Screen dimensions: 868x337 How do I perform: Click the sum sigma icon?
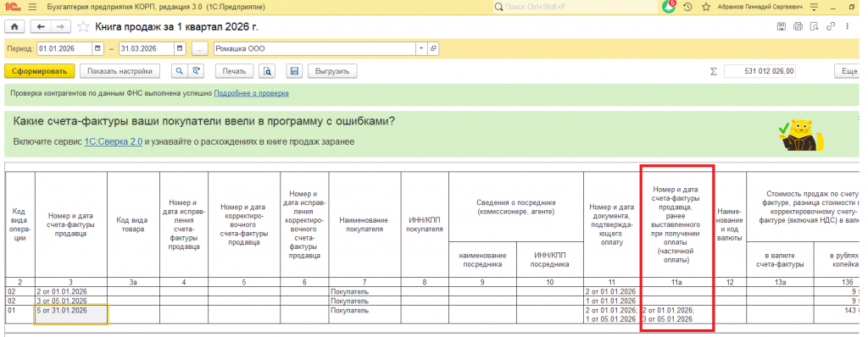click(x=714, y=71)
